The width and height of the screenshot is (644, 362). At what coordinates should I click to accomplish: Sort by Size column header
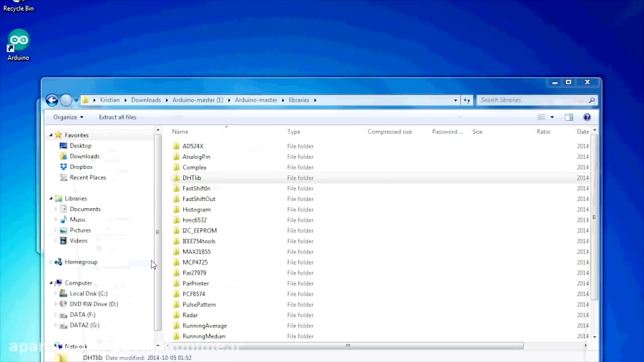click(477, 132)
